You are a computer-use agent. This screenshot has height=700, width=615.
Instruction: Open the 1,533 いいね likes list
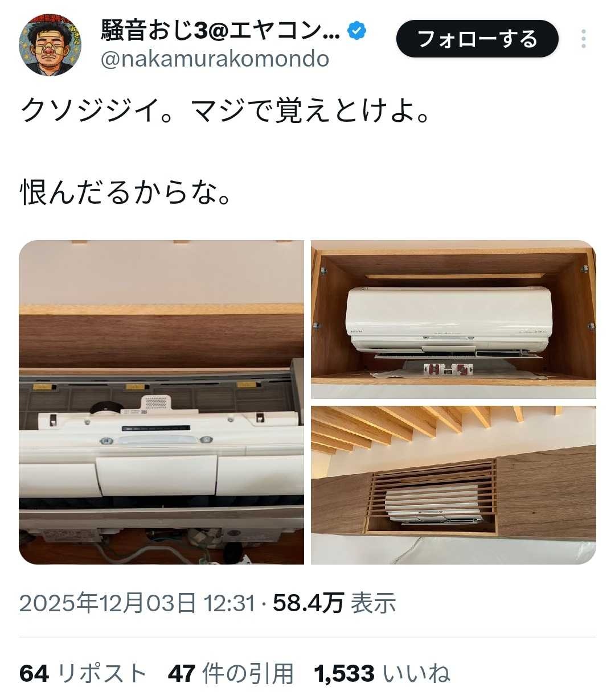coord(382,674)
